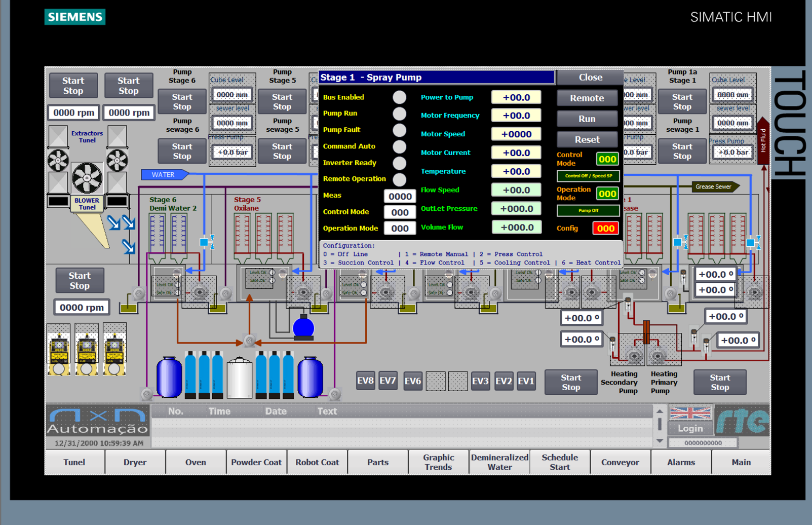Image resolution: width=812 pixels, height=525 pixels.
Task: Open the Graphic Trends screen
Action: click(x=439, y=462)
